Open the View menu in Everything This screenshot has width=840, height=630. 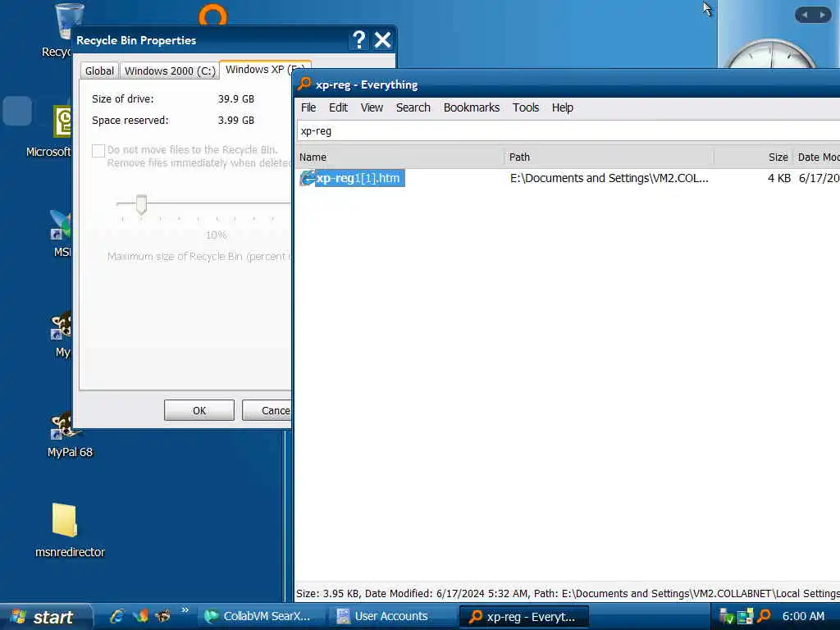372,107
